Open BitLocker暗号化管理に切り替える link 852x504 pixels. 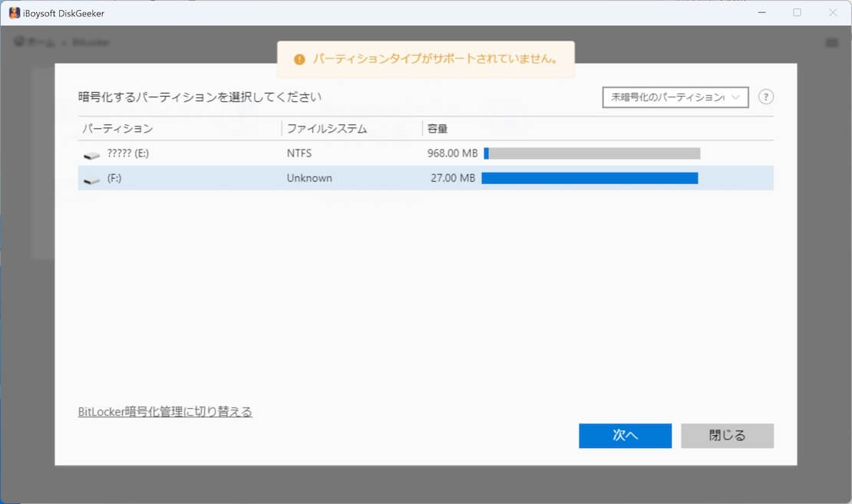(165, 412)
